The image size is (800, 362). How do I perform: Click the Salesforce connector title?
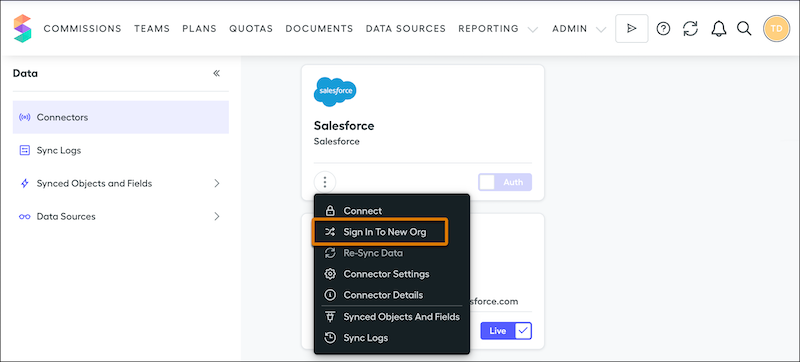pyautogui.click(x=344, y=125)
